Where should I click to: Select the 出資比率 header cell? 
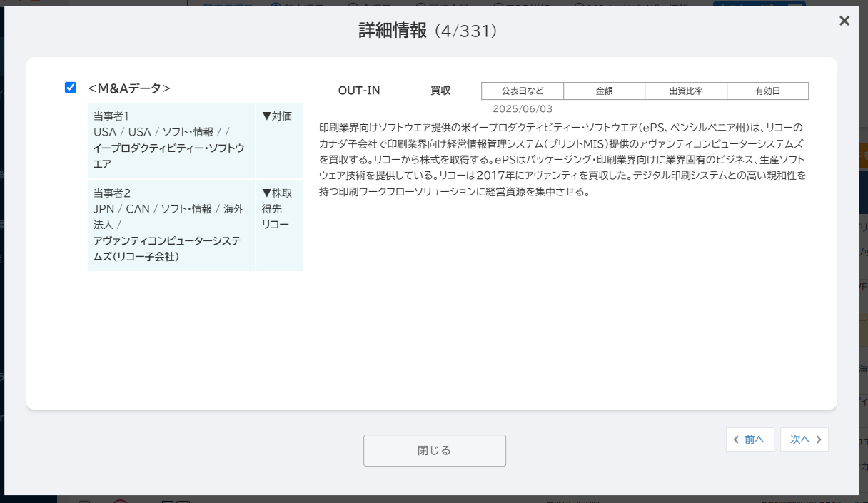tap(686, 91)
